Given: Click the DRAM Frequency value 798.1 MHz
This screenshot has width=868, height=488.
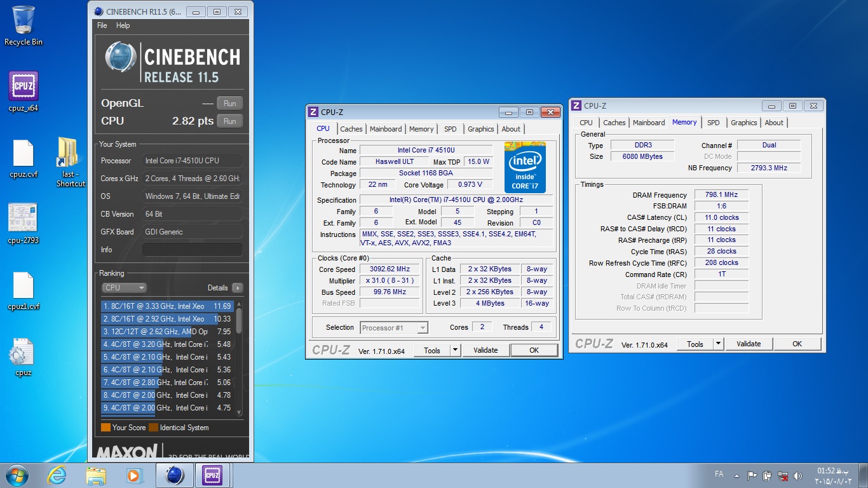Looking at the screenshot, I should coord(721,194).
